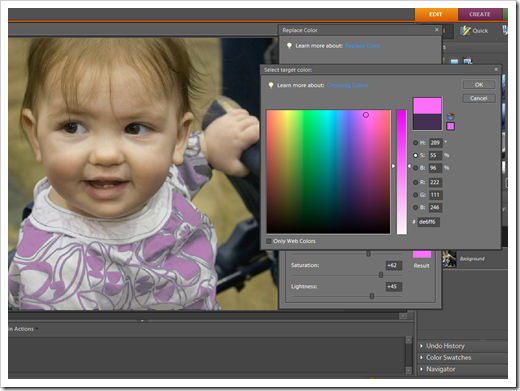Click the brightness field showing 96

[435, 168]
